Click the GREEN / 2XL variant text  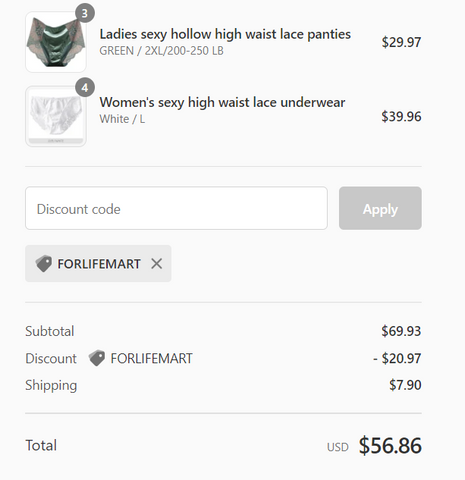click(x=161, y=51)
